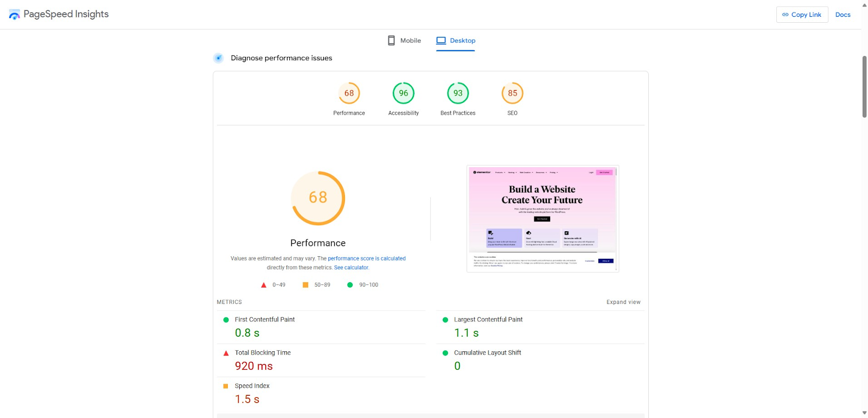Click the Performance title under the large gauge
868x418 pixels.
click(318, 243)
